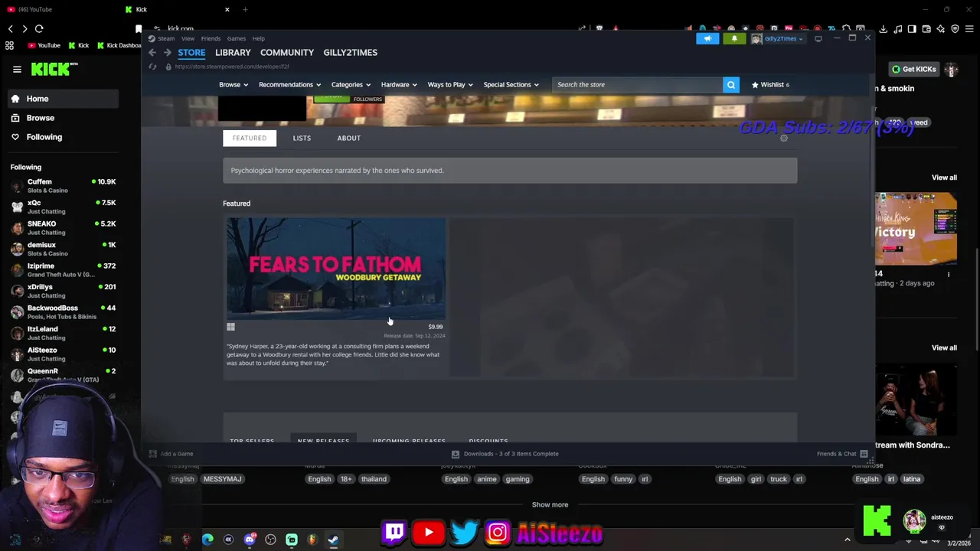Open Steam from the taskbar
The width and height of the screenshot is (980, 551).
333,540
